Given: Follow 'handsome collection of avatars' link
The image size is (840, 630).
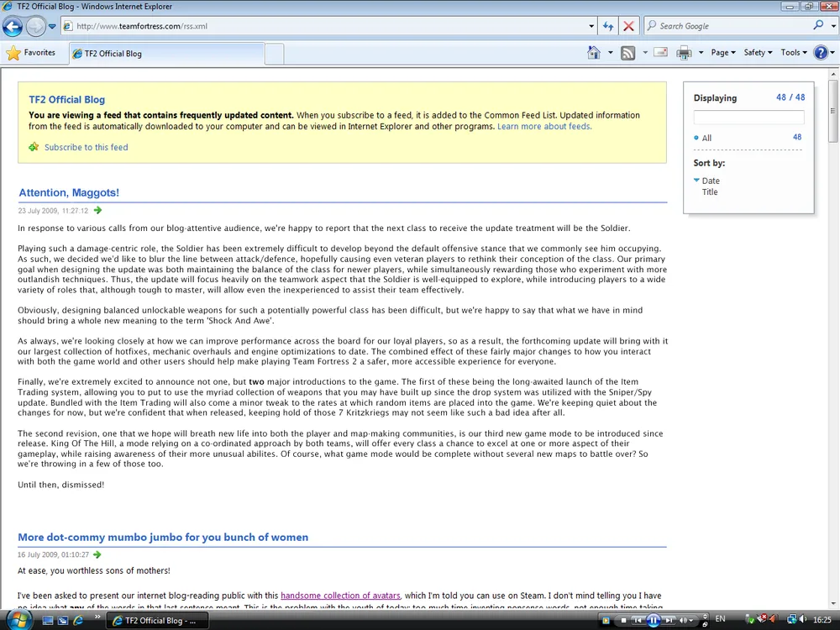Looking at the screenshot, I should coord(340,596).
